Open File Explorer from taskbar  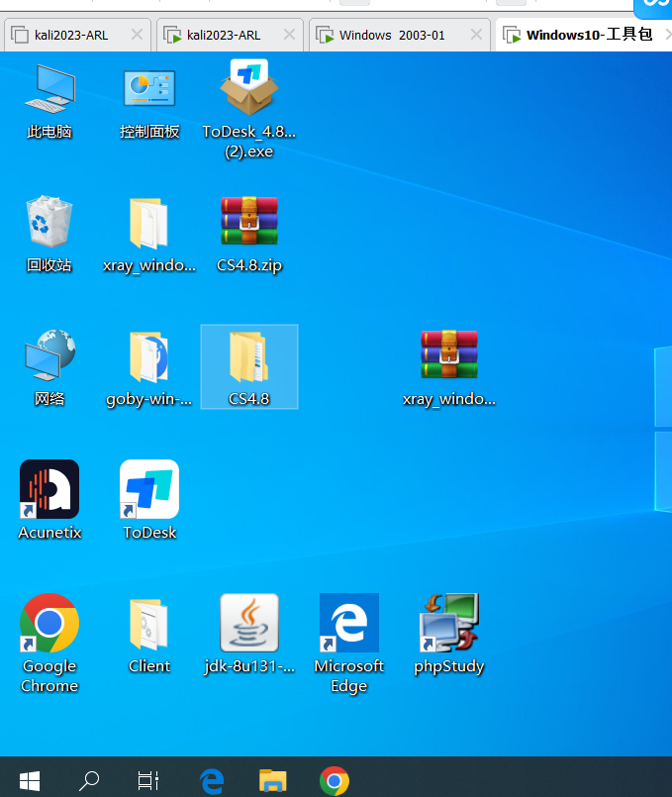coord(273,781)
